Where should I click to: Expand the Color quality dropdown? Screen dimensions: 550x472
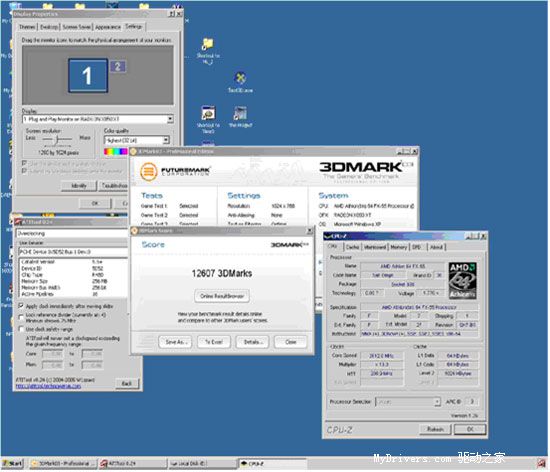[x=166, y=140]
